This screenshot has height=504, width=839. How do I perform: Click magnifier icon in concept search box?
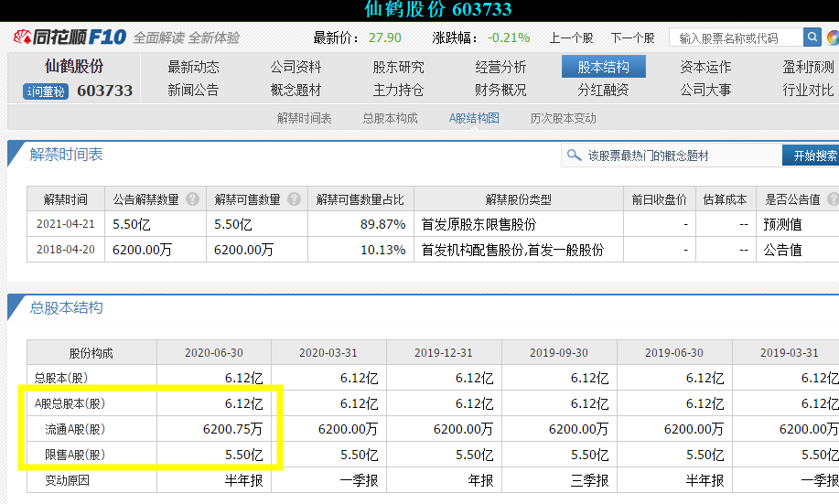pyautogui.click(x=575, y=155)
